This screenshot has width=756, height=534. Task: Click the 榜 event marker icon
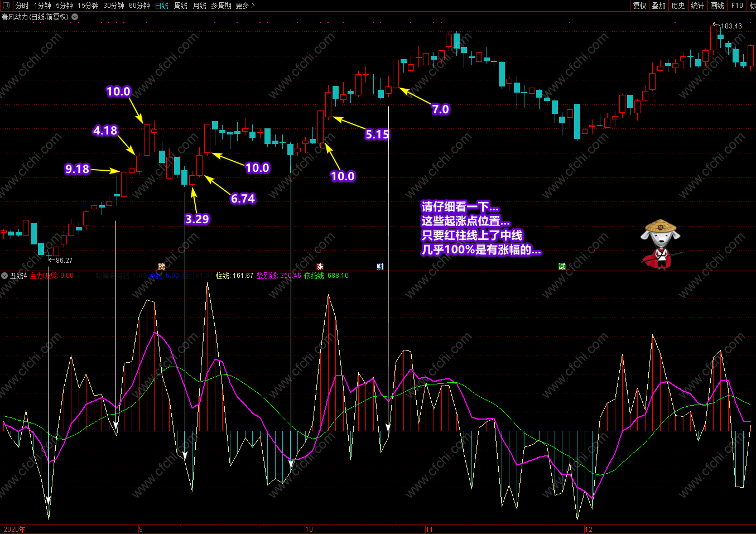click(x=162, y=267)
